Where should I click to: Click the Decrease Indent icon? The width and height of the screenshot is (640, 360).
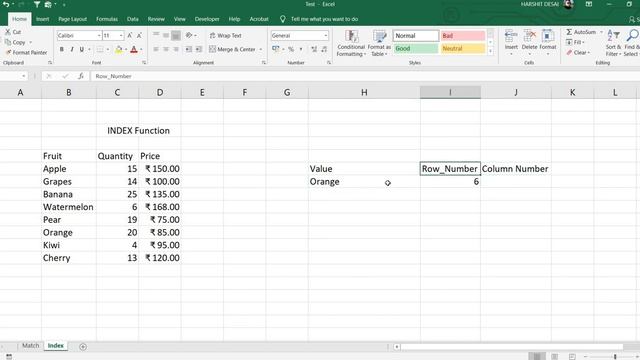pos(188,49)
